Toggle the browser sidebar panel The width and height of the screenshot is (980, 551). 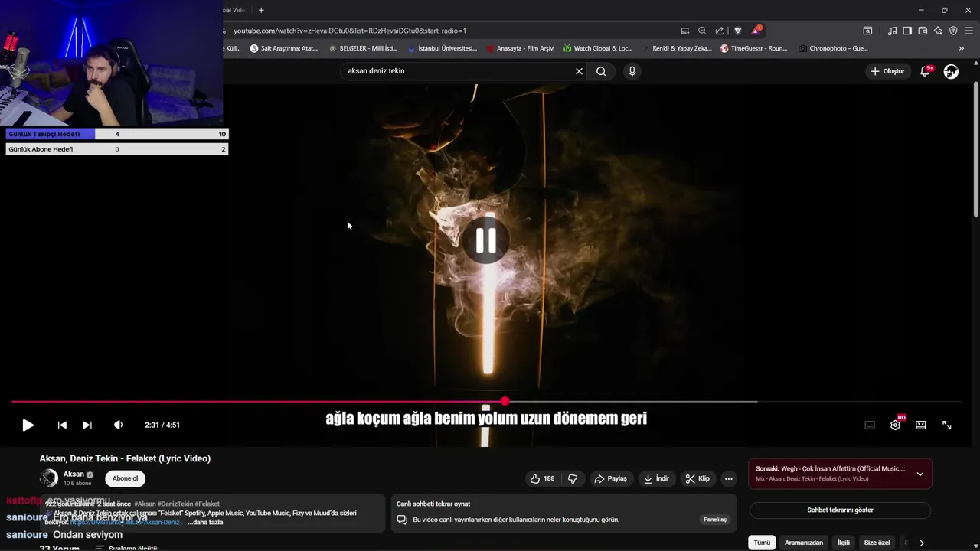[907, 31]
